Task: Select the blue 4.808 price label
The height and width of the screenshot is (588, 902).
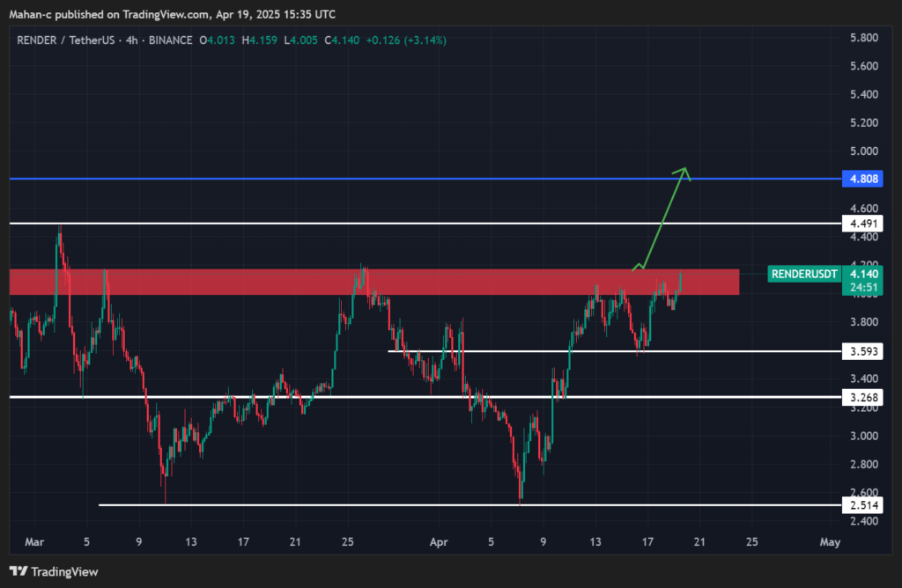Action: click(x=859, y=180)
